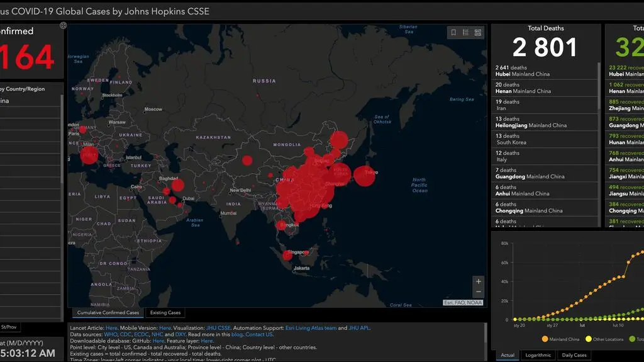Viewport: 644px width, 362px height.
Task: Click the 80k chart axis value
Action: coord(505,244)
